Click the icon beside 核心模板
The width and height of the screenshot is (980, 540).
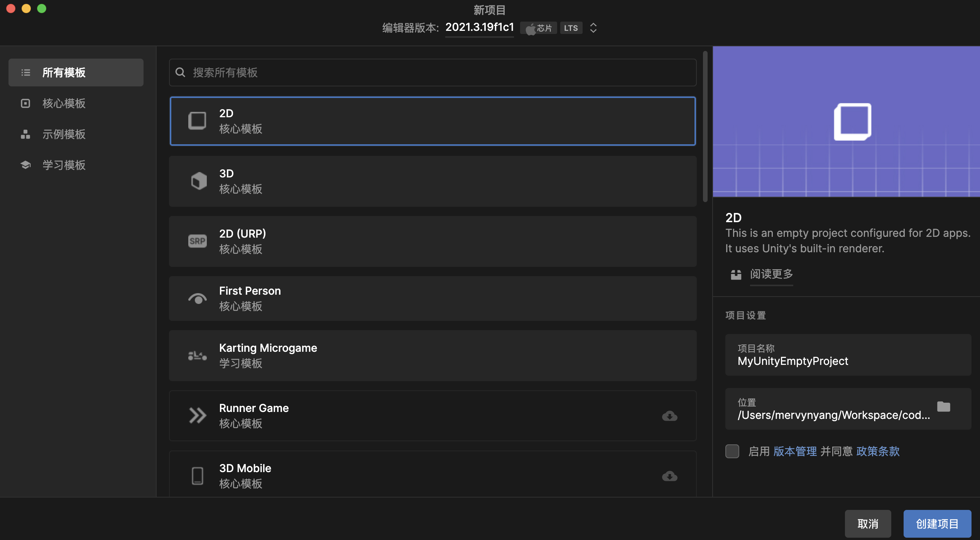[x=25, y=103]
